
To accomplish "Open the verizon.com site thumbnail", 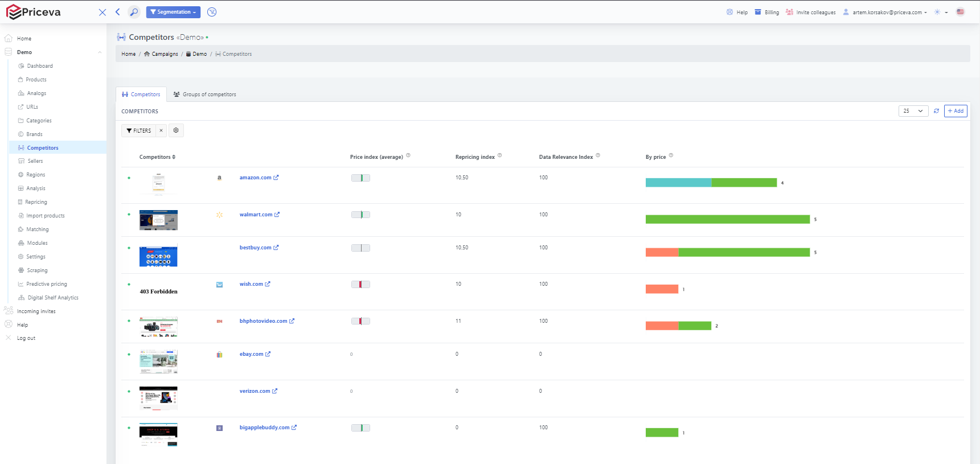I will (x=158, y=398).
